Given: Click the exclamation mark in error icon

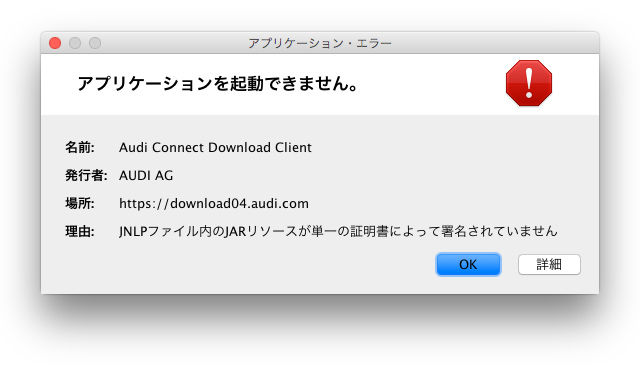Looking at the screenshot, I should point(529,83).
